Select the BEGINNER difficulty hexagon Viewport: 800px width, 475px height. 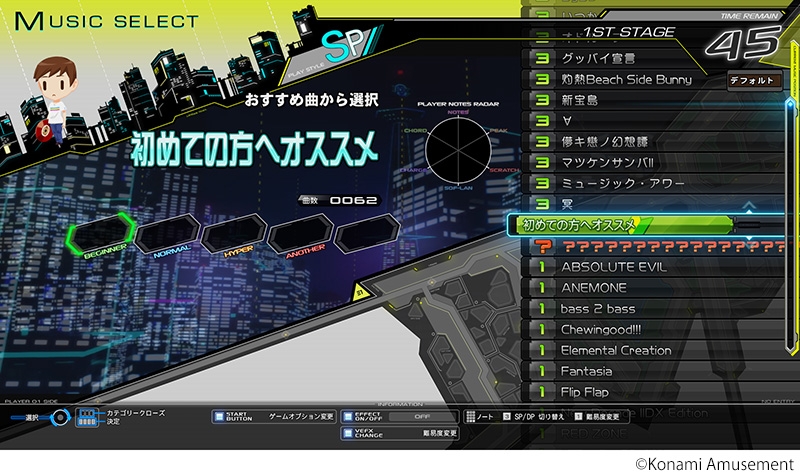pos(101,234)
